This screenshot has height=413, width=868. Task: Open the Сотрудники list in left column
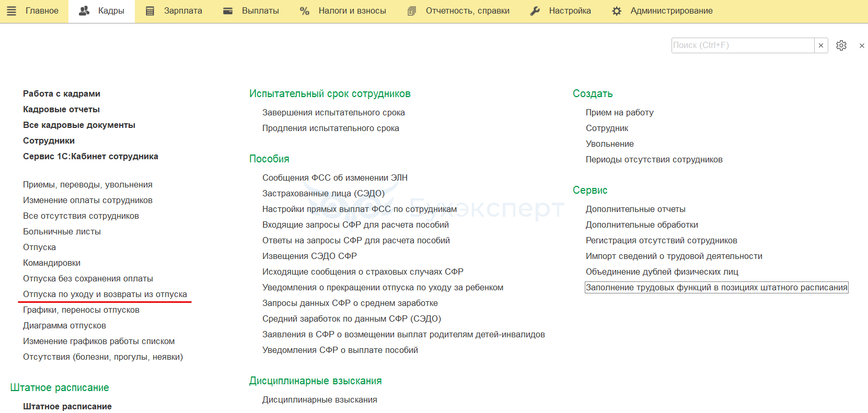(49, 141)
